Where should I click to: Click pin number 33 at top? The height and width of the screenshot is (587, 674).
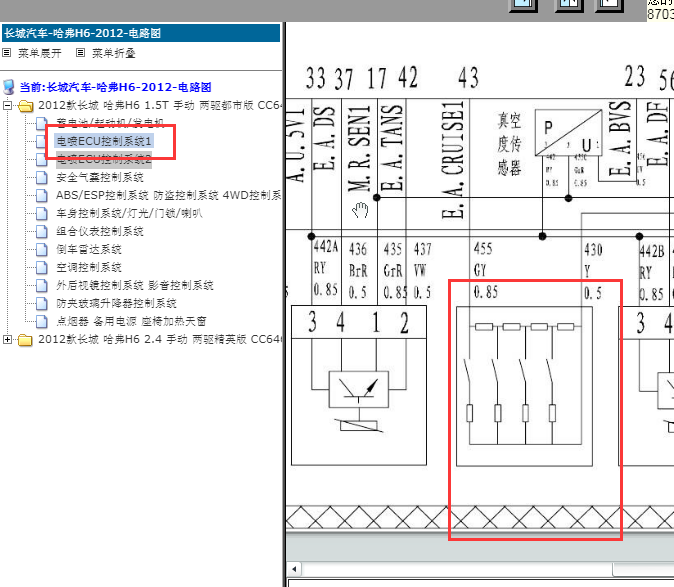[x=316, y=78]
